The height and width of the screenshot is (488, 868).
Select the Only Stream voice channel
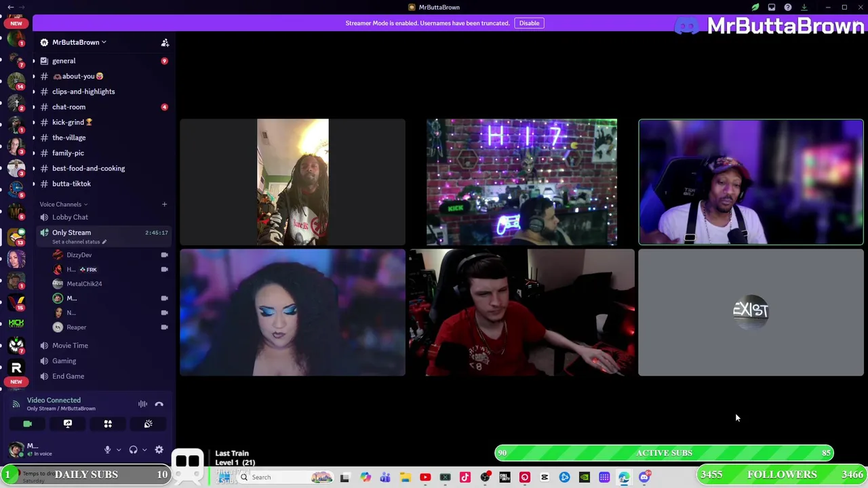pos(71,232)
